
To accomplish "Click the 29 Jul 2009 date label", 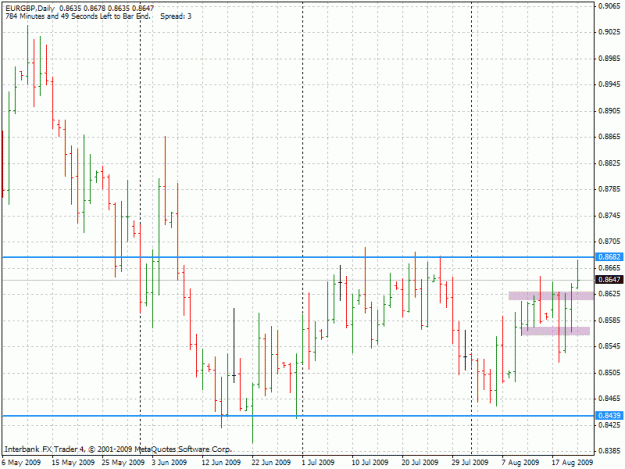I will point(470,463).
